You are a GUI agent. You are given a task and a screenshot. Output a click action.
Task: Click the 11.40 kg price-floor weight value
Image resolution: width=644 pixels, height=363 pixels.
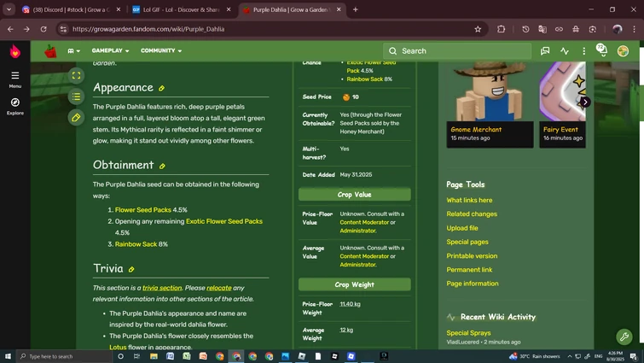pyautogui.click(x=350, y=304)
